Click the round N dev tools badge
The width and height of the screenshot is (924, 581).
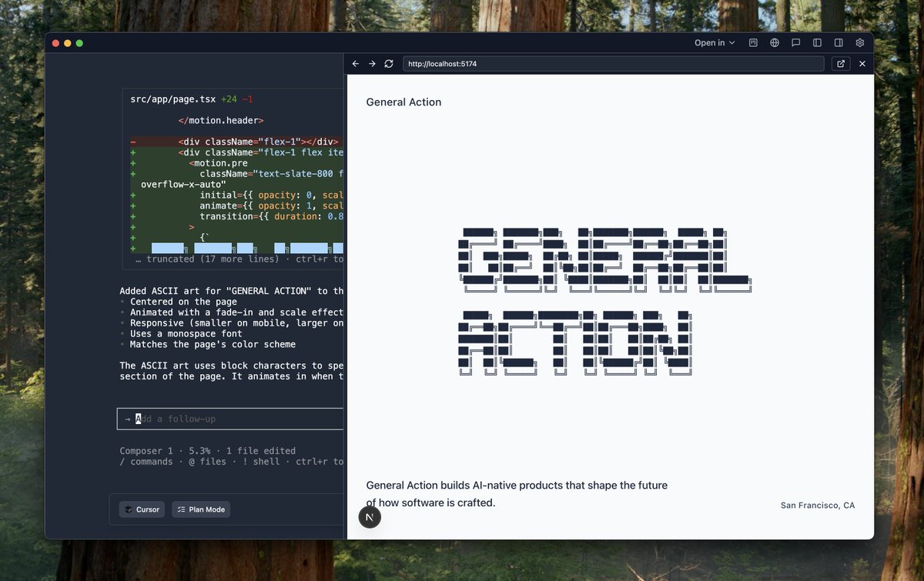click(370, 517)
